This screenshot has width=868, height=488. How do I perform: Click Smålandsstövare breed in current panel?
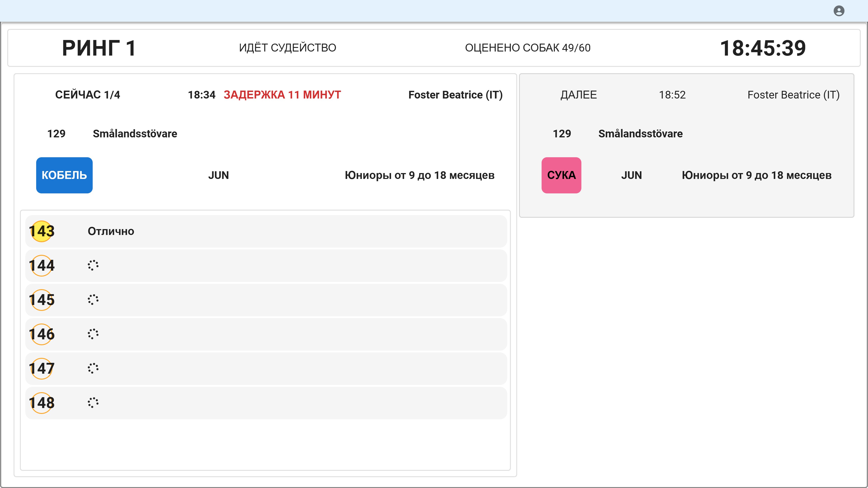tap(135, 134)
